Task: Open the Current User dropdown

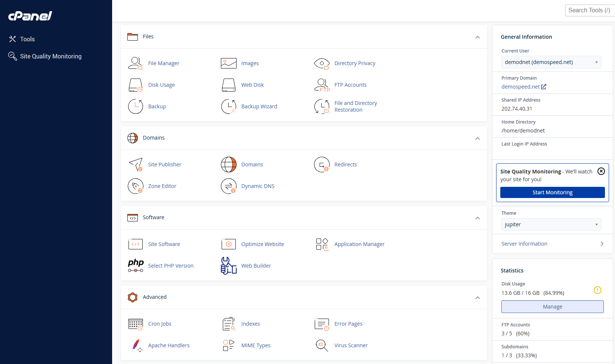Action: click(x=551, y=62)
